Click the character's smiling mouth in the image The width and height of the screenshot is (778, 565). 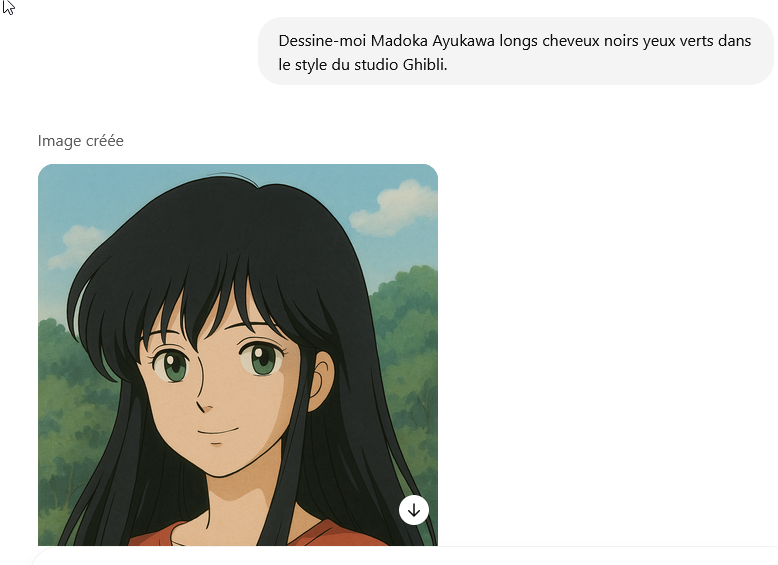click(x=217, y=431)
